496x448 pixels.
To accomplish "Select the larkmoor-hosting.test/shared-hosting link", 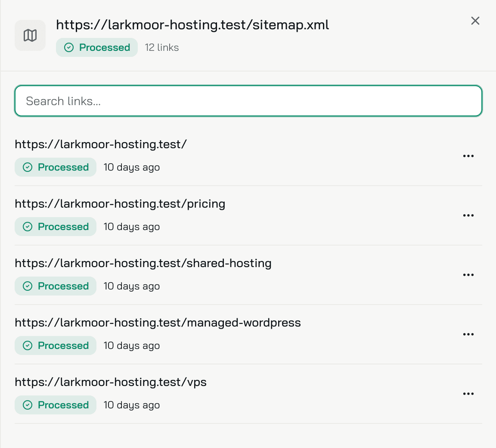I will pos(143,263).
